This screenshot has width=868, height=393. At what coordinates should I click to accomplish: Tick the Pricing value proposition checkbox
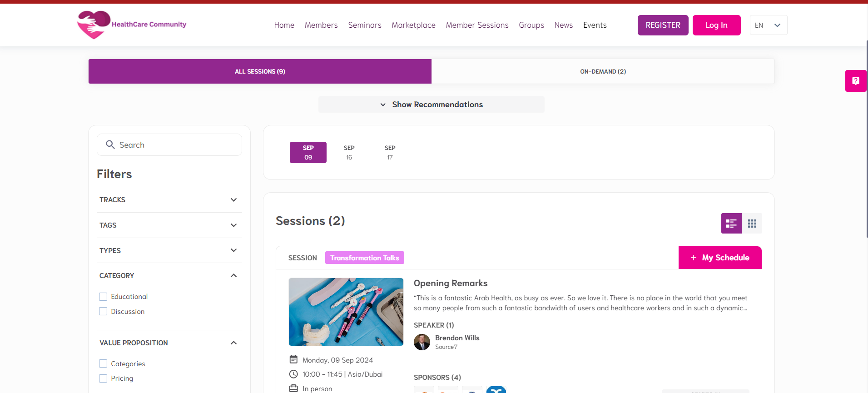(x=103, y=378)
